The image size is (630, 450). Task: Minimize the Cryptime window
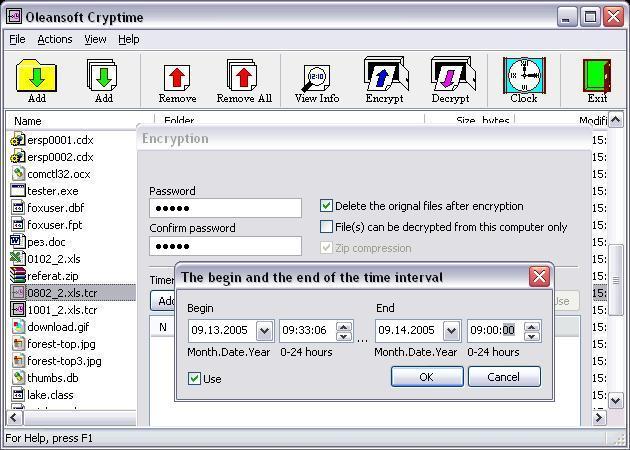pos(567,17)
